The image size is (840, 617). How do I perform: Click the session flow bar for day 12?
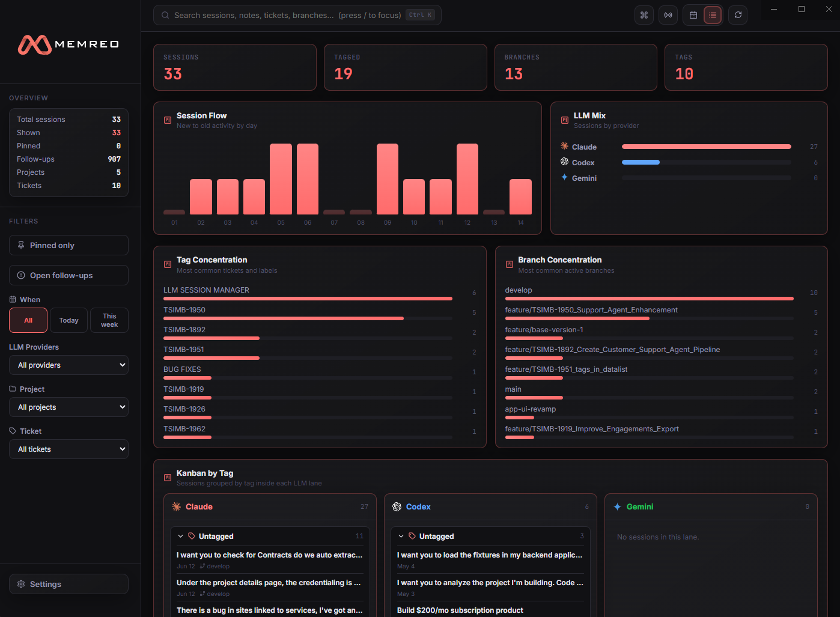coord(467,179)
